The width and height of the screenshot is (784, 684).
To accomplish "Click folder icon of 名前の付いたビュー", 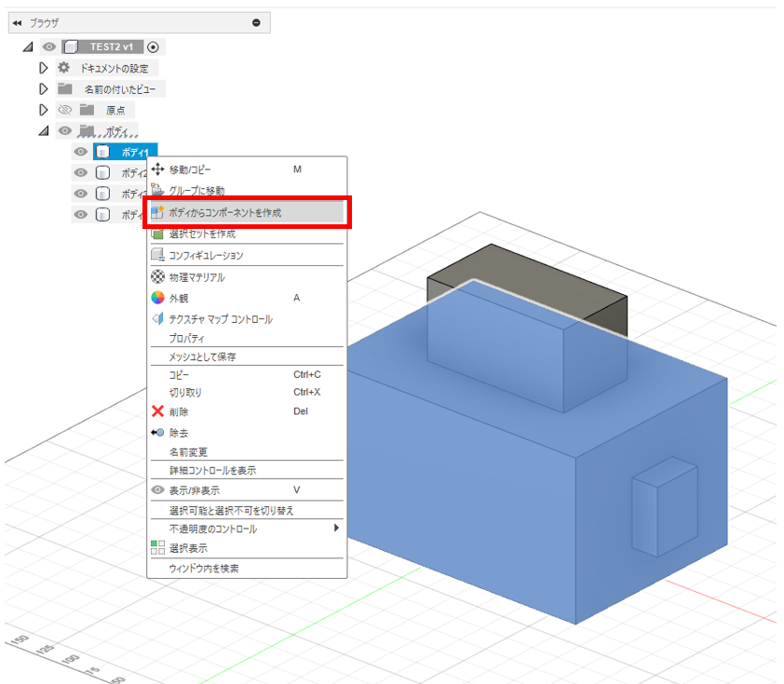I will [x=64, y=89].
